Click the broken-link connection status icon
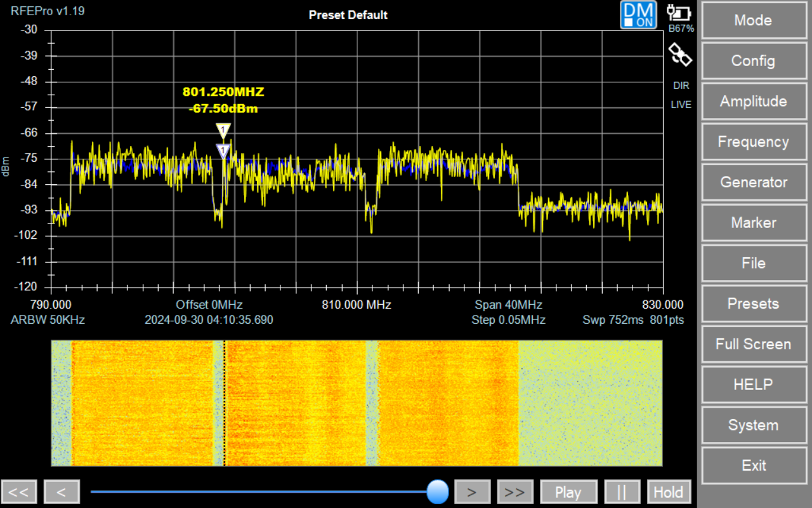 tap(680, 55)
